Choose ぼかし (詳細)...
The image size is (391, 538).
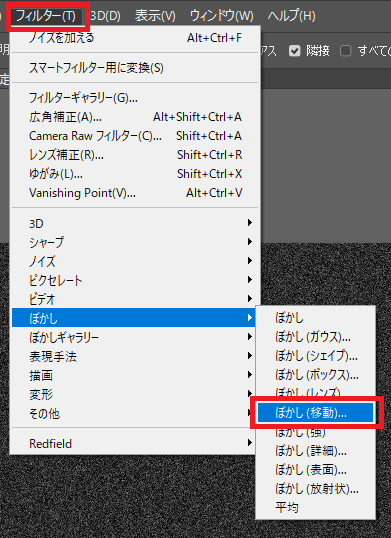coord(316,451)
